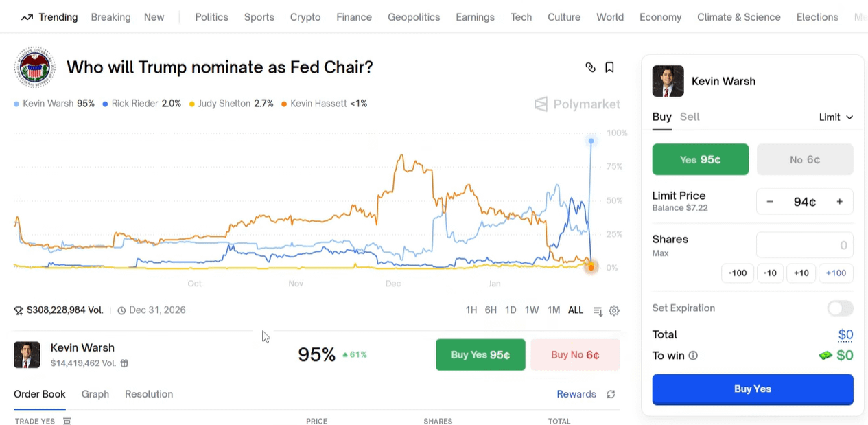Click the gift icon beside Warsh volume
The width and height of the screenshot is (868, 425).
tap(124, 363)
